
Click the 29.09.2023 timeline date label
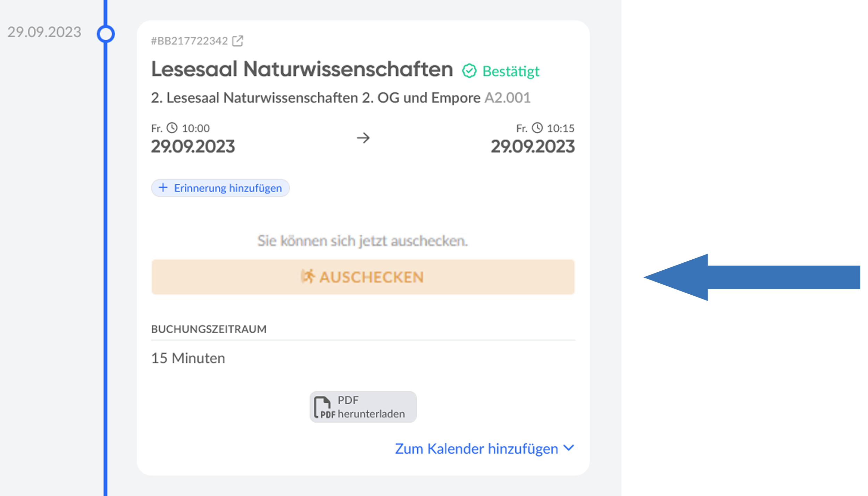pos(44,32)
